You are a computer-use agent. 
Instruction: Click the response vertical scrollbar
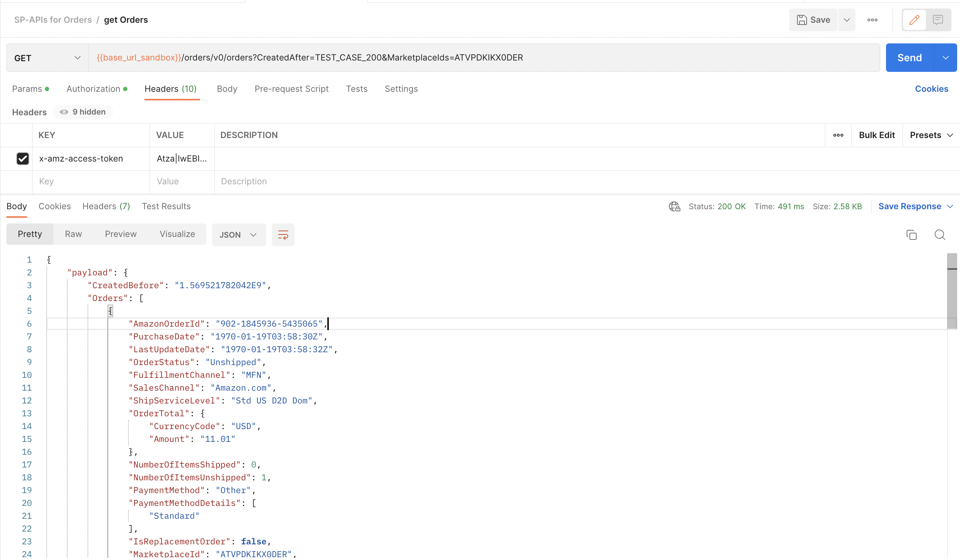[x=951, y=291]
